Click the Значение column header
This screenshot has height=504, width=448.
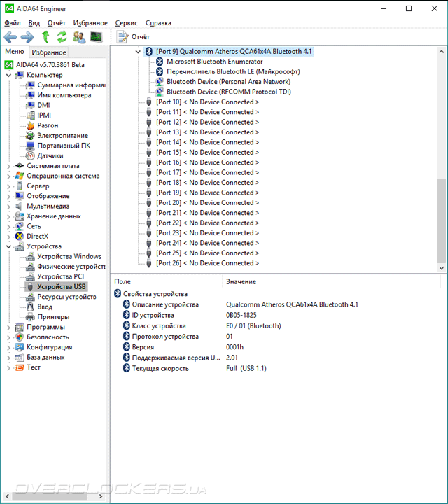(241, 281)
